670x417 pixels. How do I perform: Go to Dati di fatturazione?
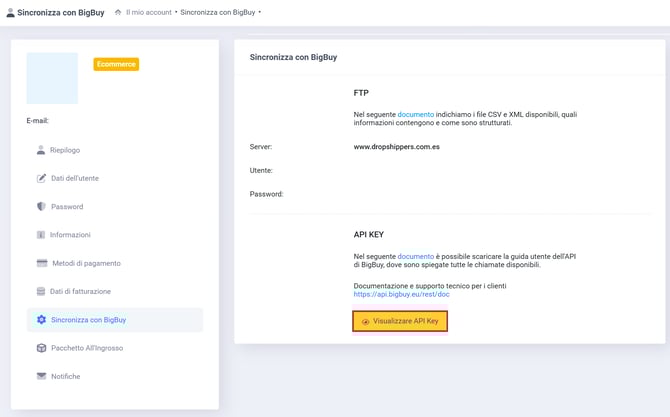(x=80, y=291)
